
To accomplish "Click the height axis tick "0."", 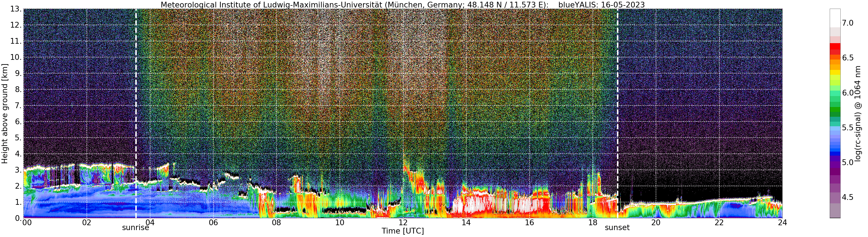I will pyautogui.click(x=18, y=218).
